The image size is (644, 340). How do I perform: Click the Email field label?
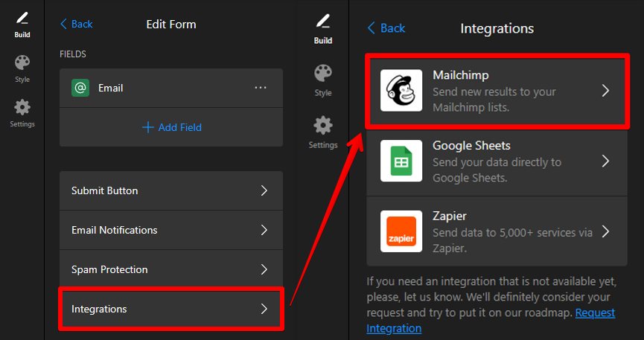(110, 88)
